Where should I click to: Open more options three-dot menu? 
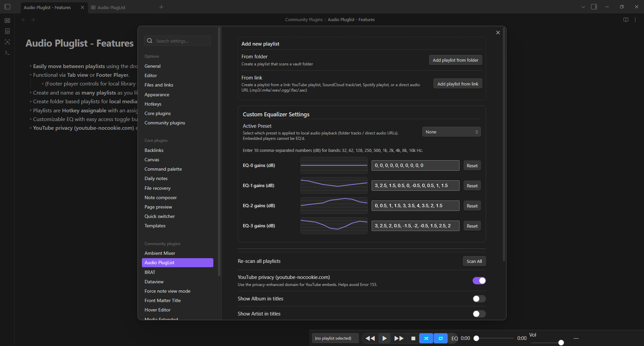click(x=635, y=20)
